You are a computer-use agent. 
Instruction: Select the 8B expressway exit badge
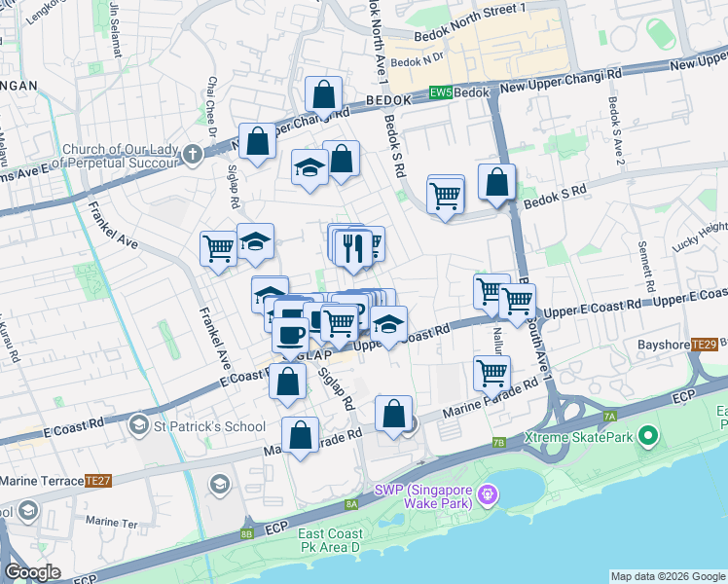(247, 534)
